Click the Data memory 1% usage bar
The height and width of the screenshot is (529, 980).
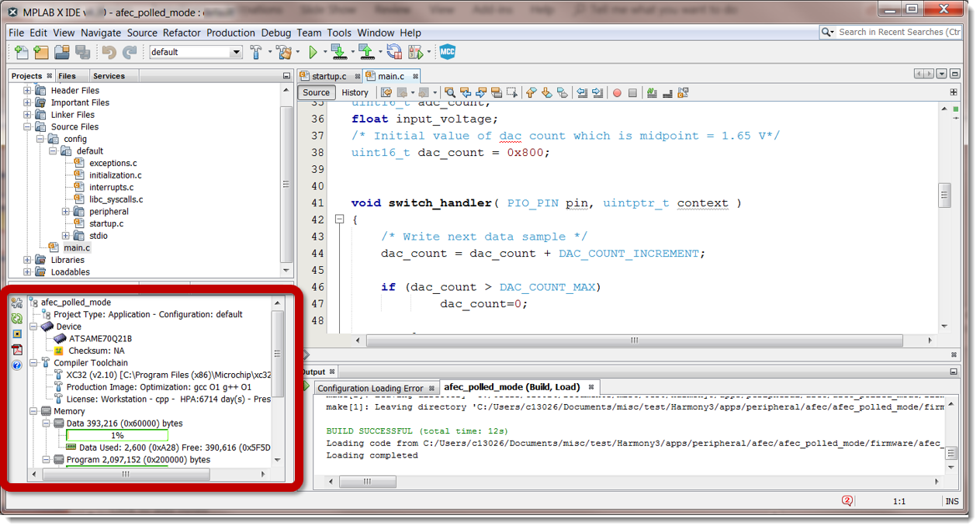point(117,435)
